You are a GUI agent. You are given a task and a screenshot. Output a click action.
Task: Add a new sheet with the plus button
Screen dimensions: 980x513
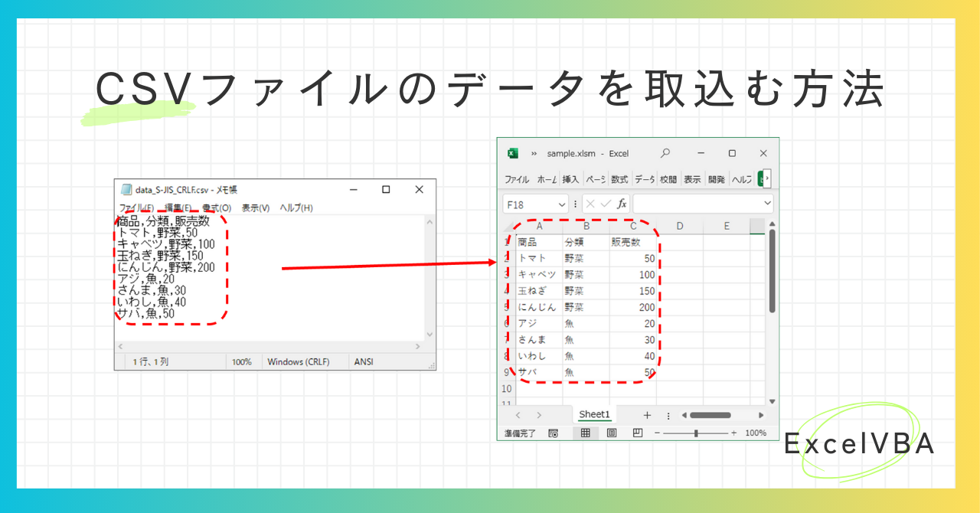[x=647, y=415]
